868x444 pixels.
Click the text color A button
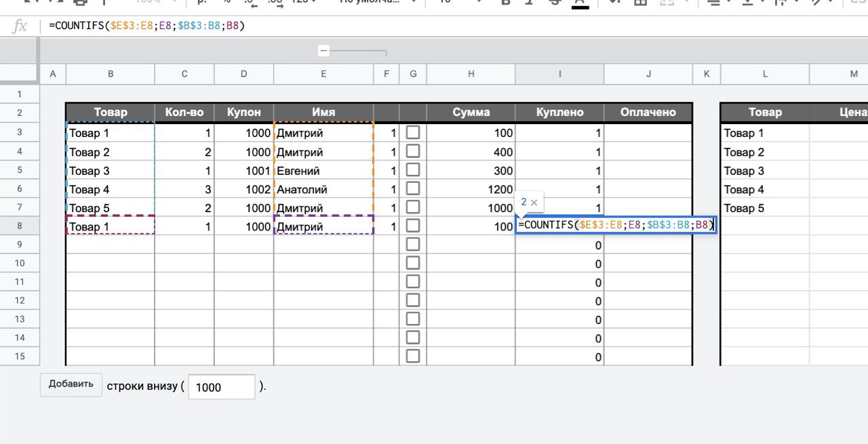(x=579, y=3)
